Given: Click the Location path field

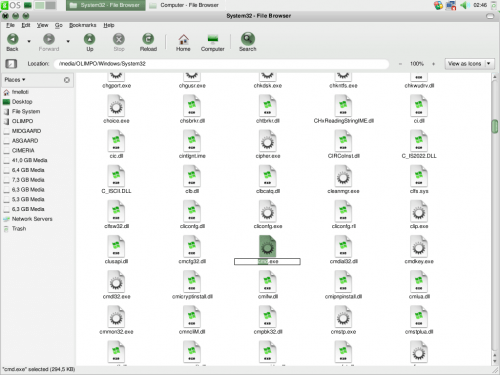Looking at the screenshot, I should point(221,64).
